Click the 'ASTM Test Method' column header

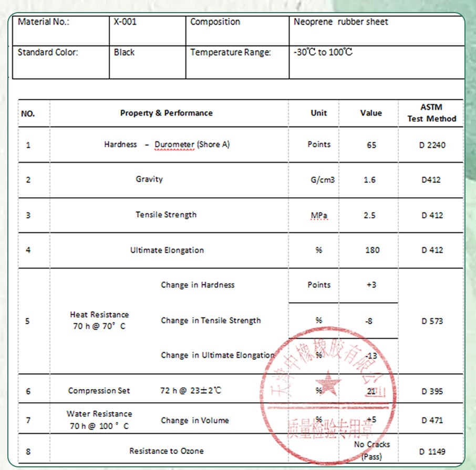[432, 113]
